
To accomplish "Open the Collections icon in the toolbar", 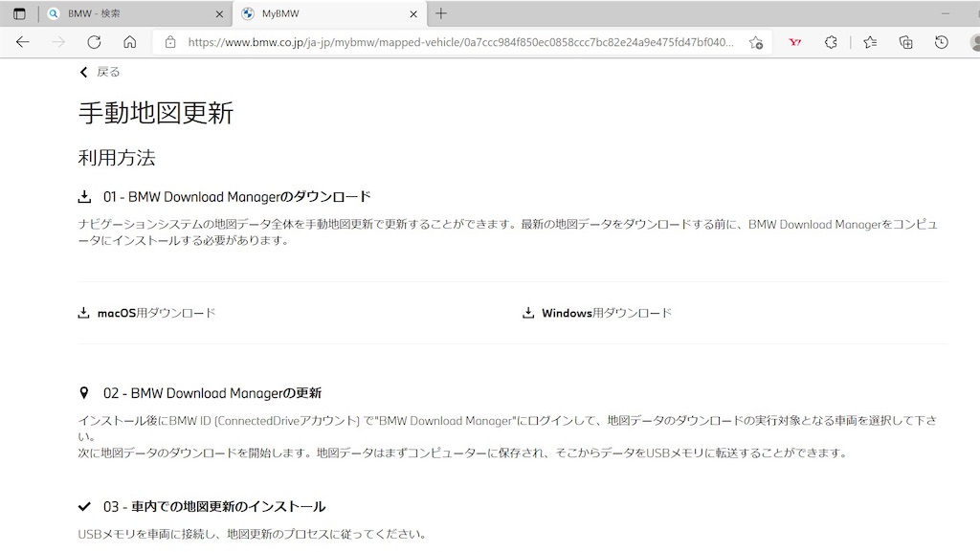I will (x=904, y=42).
